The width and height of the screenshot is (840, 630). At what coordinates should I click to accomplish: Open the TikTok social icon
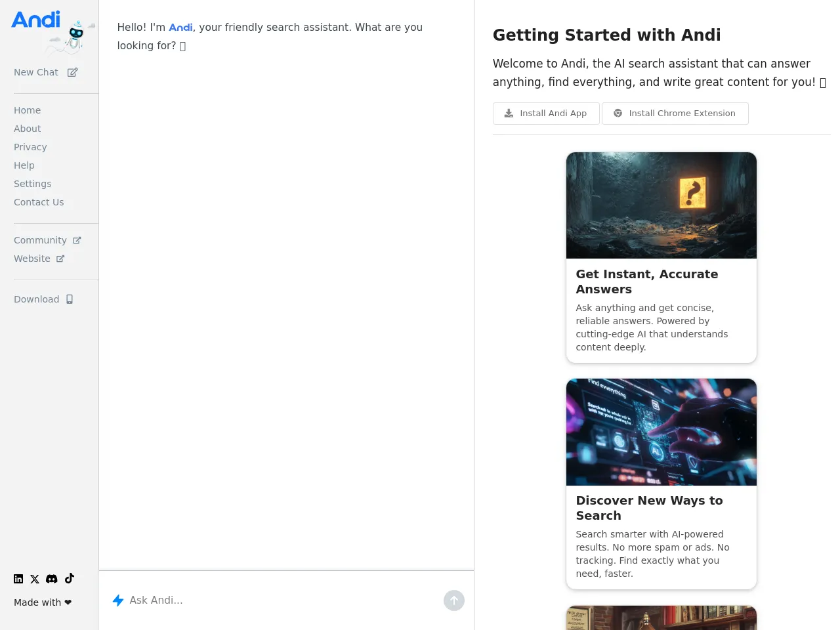pyautogui.click(x=70, y=578)
